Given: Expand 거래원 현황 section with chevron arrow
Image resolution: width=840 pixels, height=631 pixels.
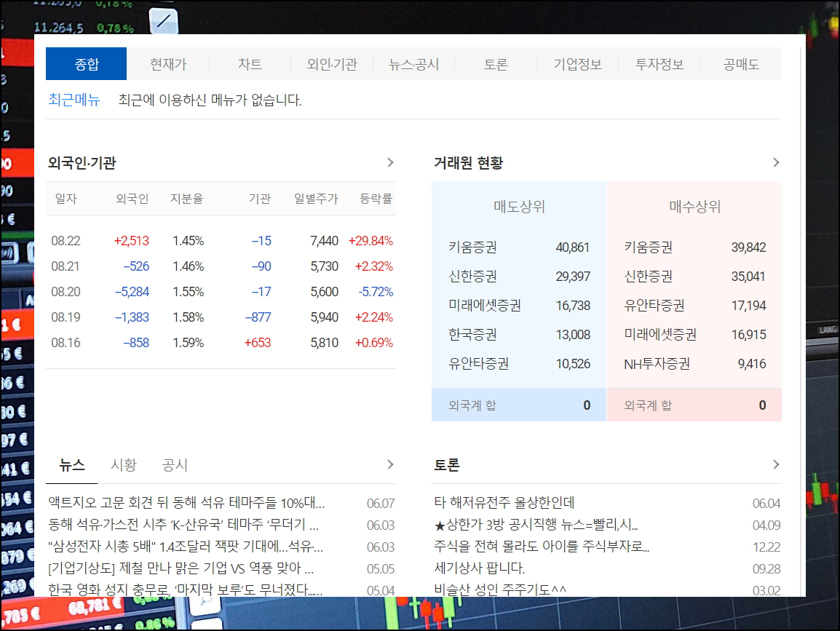Looking at the screenshot, I should coord(776,162).
